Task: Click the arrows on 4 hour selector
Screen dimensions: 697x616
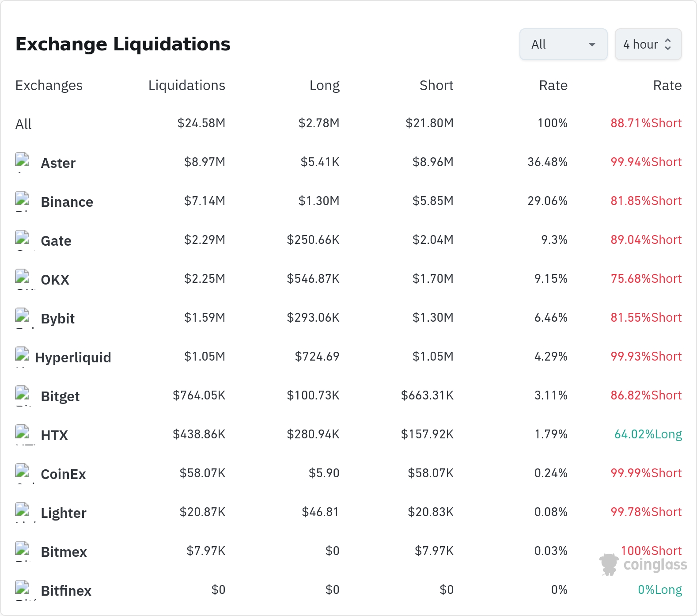Action: (668, 44)
